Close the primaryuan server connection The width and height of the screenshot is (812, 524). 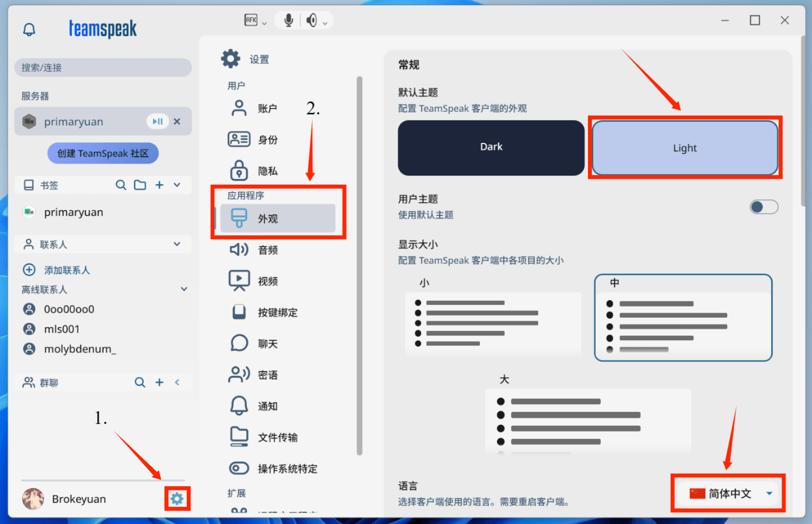tap(177, 122)
